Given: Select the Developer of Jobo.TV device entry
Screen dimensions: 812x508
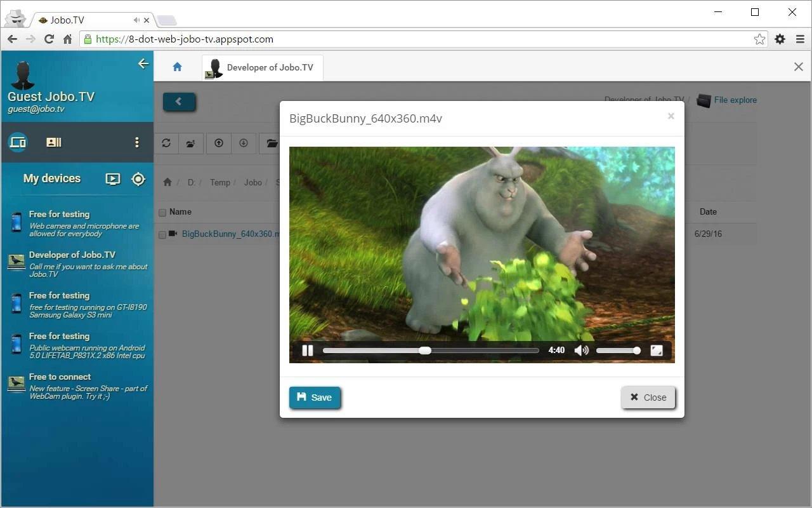Looking at the screenshot, I should point(77,264).
